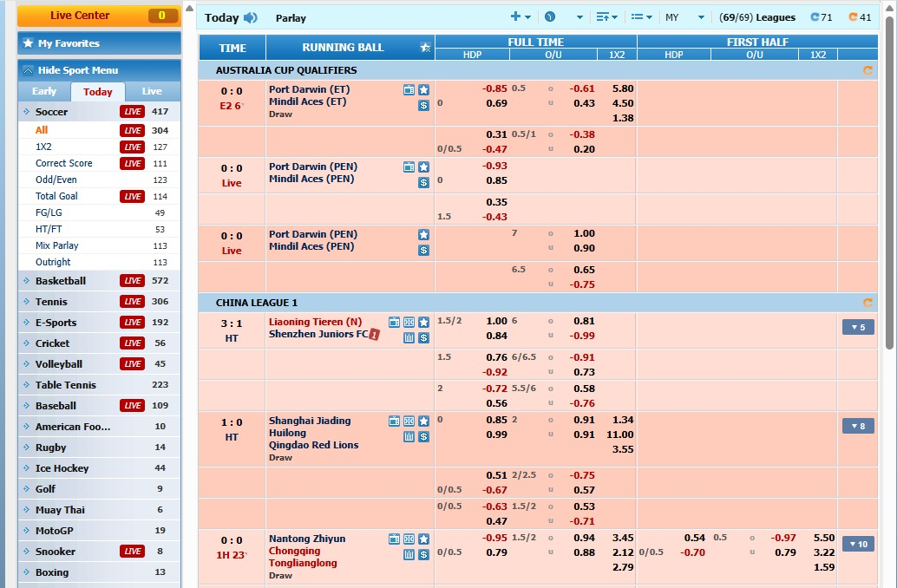Image resolution: width=897 pixels, height=588 pixels.
Task: Open statistics chart for Shanghai Jiading Huilong match
Action: pos(409,436)
